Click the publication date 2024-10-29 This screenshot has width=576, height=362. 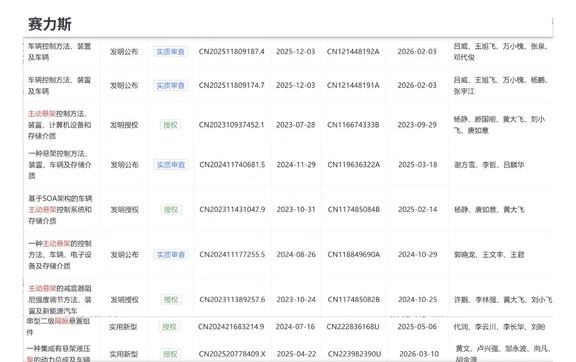point(418,255)
